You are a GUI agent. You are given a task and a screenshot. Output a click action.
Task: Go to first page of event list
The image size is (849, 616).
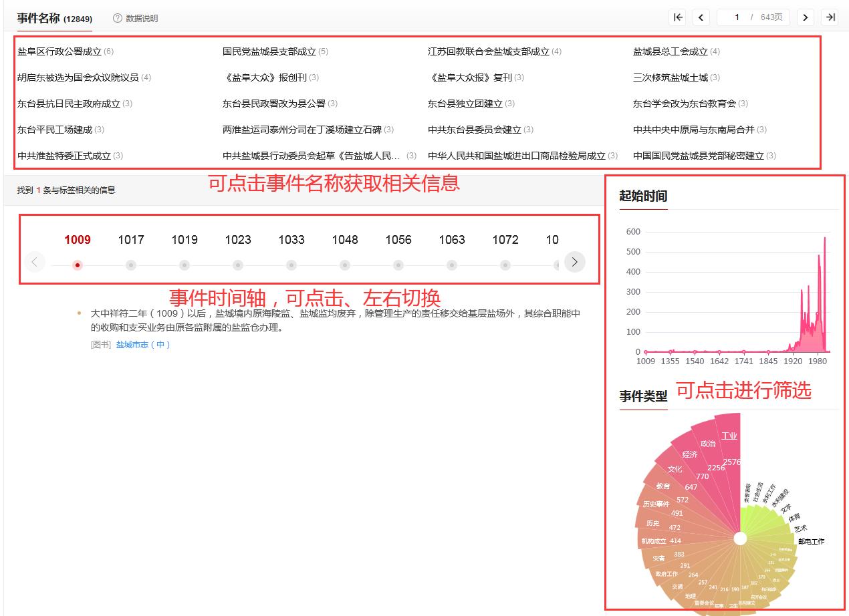[x=678, y=17]
